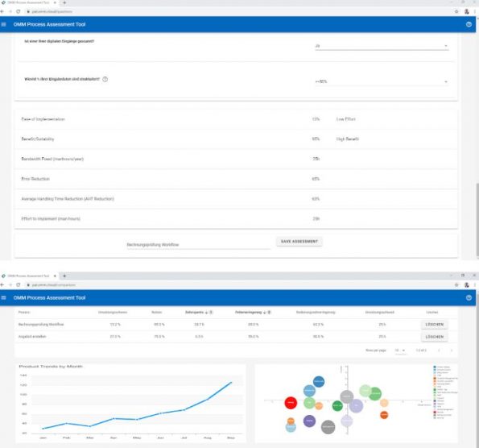Viewport: 479px width, 448px height.
Task: Expand the dropdown showing the value 'Ja'
Action: pos(382,46)
